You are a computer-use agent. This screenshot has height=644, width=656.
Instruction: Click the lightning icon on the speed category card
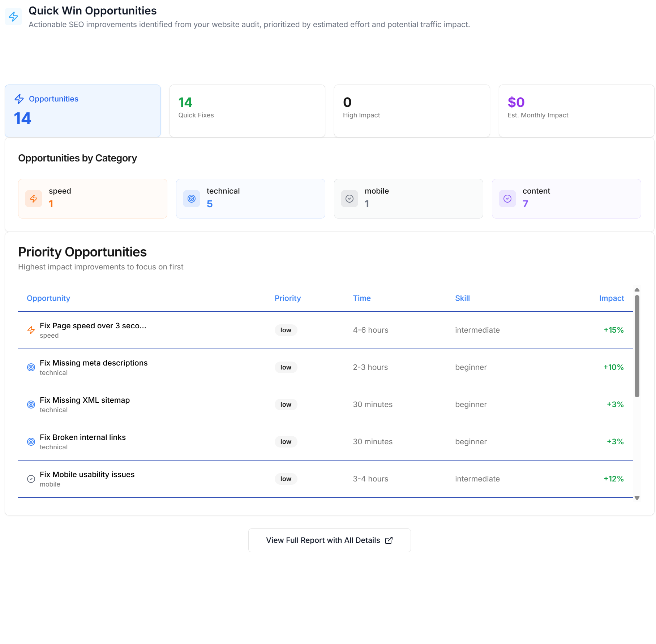click(34, 198)
